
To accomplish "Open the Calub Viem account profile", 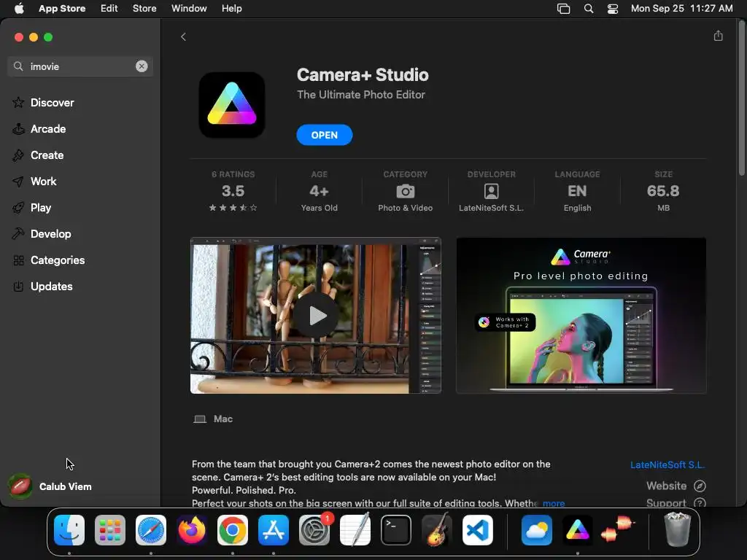I will tap(50, 486).
